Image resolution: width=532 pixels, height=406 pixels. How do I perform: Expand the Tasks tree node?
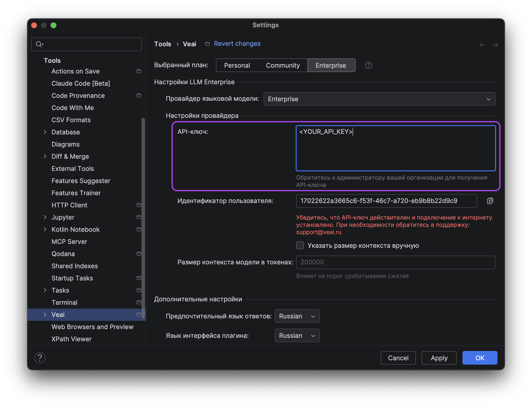click(45, 290)
